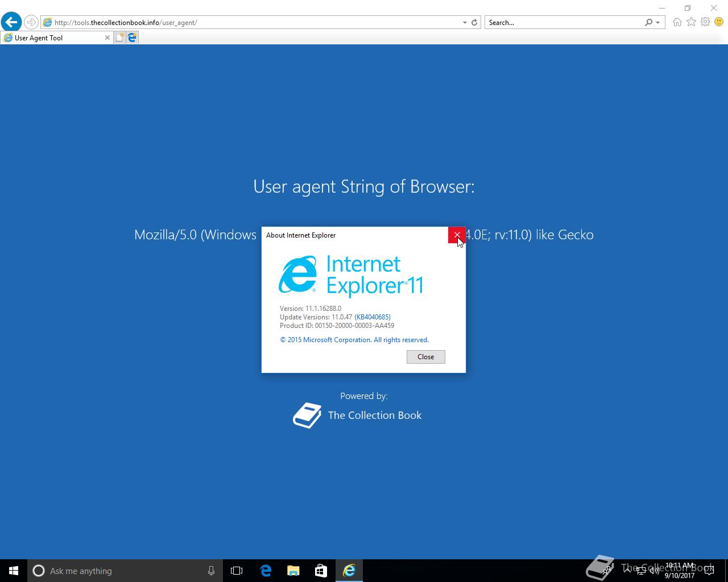Click the User agent String of Browser heading
The height and width of the screenshot is (582, 728).
[x=364, y=186]
